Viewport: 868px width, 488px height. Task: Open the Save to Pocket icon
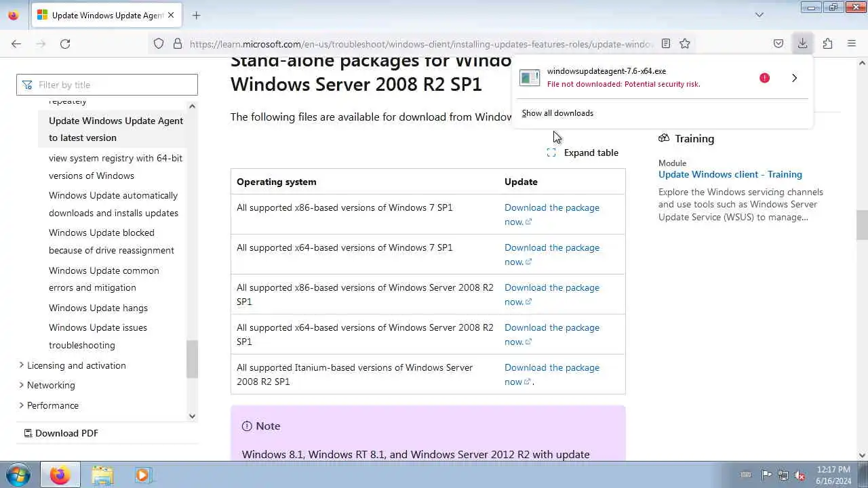coord(778,43)
